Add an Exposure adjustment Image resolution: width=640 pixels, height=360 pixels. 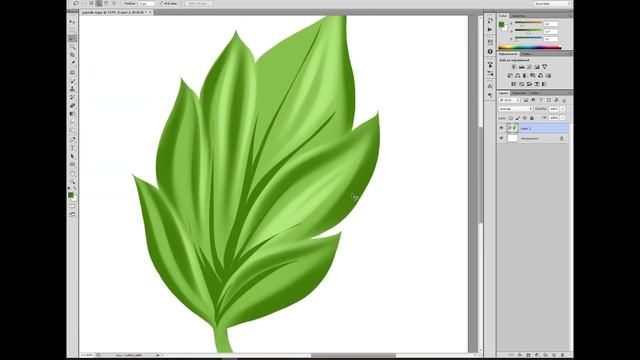click(x=537, y=67)
